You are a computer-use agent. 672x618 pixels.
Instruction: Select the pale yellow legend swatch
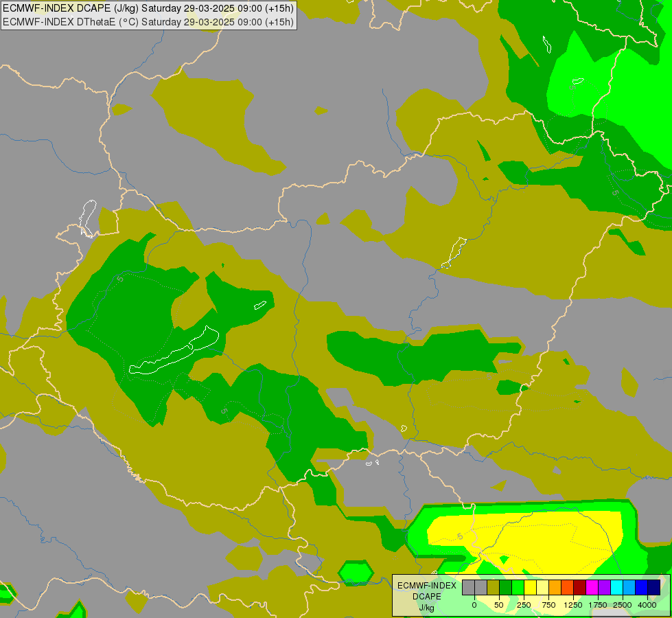pos(542,587)
